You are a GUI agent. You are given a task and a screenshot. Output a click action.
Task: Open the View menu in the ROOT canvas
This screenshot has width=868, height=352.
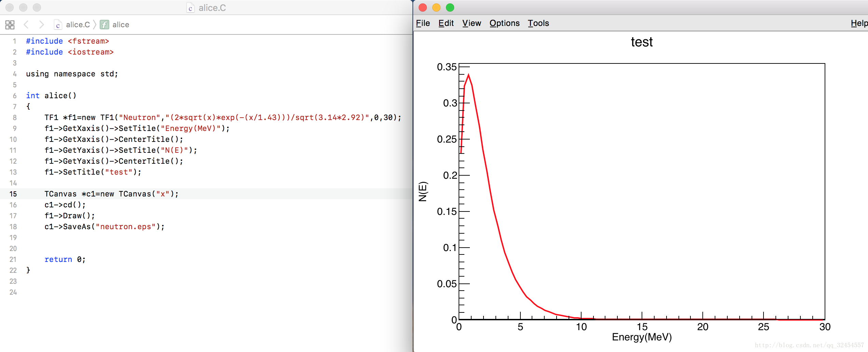point(472,23)
